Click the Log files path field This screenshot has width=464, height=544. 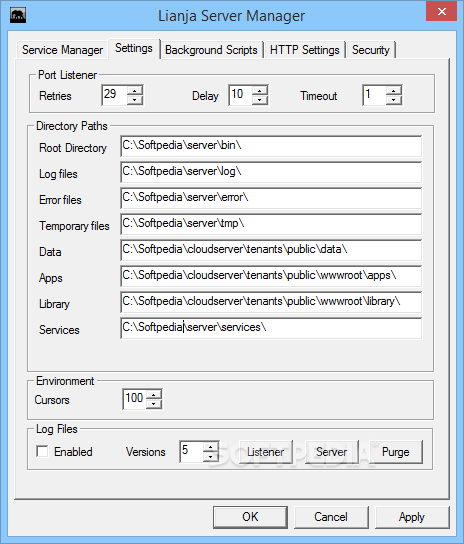[x=271, y=172]
